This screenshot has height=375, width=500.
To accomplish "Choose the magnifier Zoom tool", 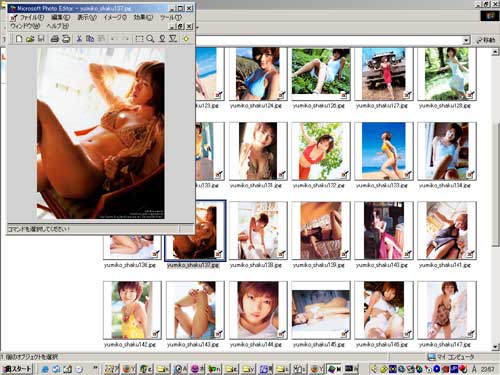I will 150,39.
